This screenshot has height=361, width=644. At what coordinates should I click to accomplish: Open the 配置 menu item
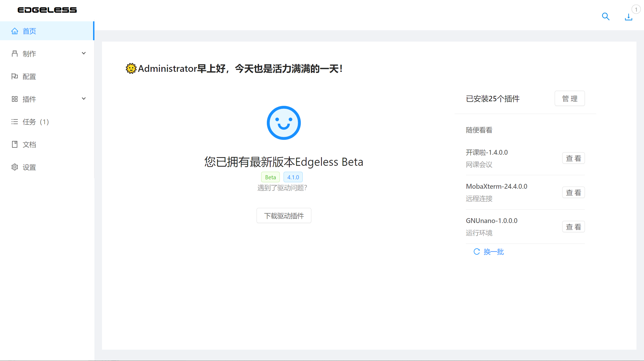(47, 76)
